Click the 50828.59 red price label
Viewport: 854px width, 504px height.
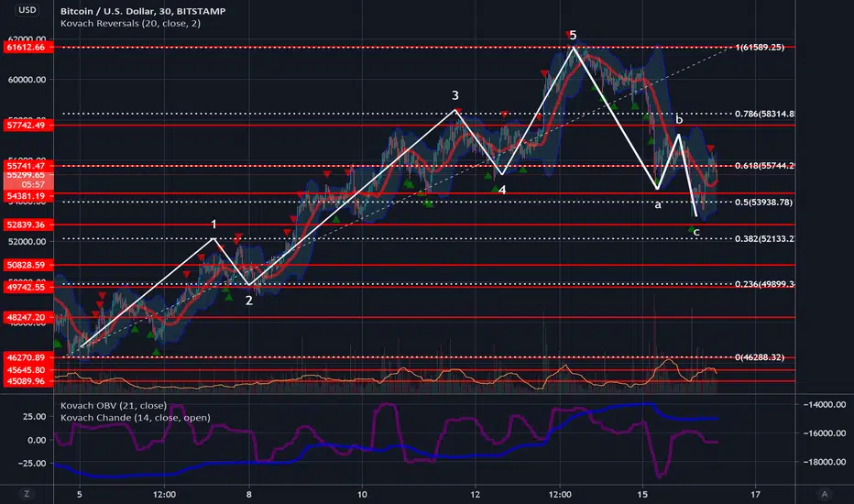click(x=27, y=265)
